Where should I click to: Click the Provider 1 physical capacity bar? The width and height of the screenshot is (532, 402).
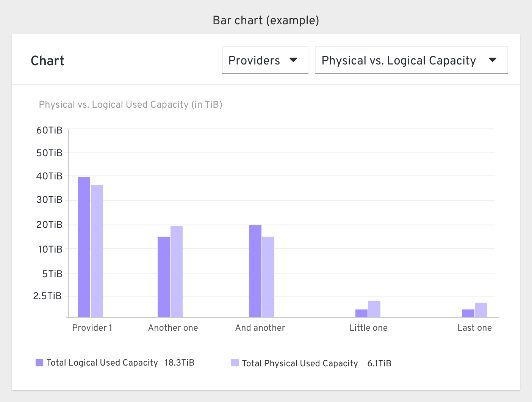pyautogui.click(x=97, y=251)
